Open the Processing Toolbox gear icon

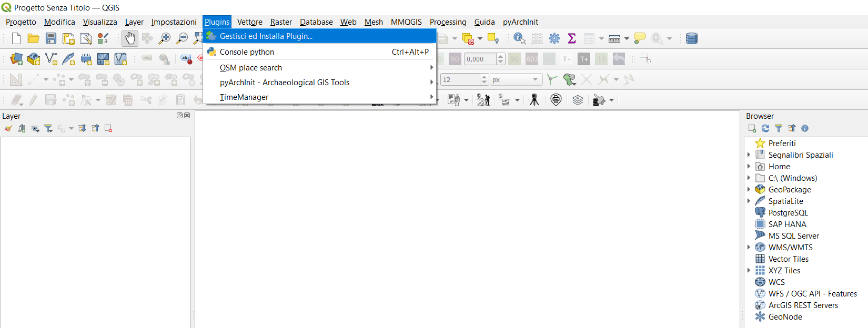pyautogui.click(x=554, y=38)
